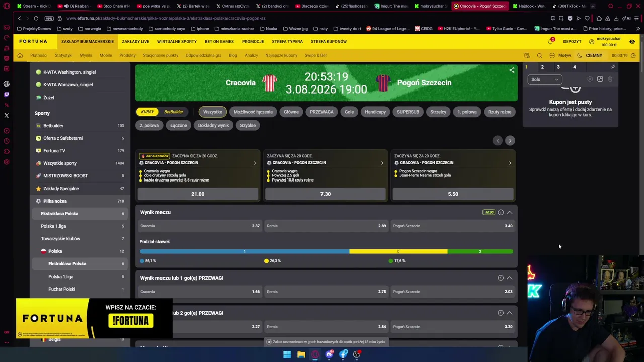The height and width of the screenshot is (362, 644).
Task: Click the browser address bar
Action: click(302, 18)
